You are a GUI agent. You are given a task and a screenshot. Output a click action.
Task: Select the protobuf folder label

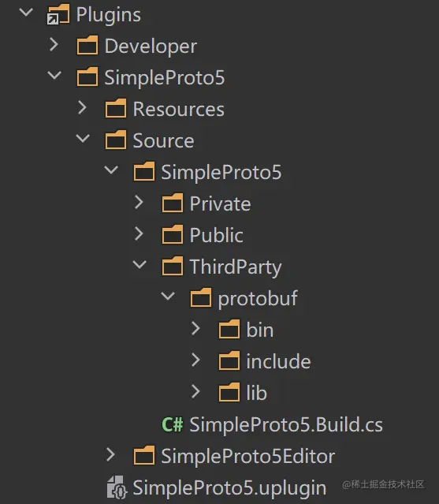point(258,299)
